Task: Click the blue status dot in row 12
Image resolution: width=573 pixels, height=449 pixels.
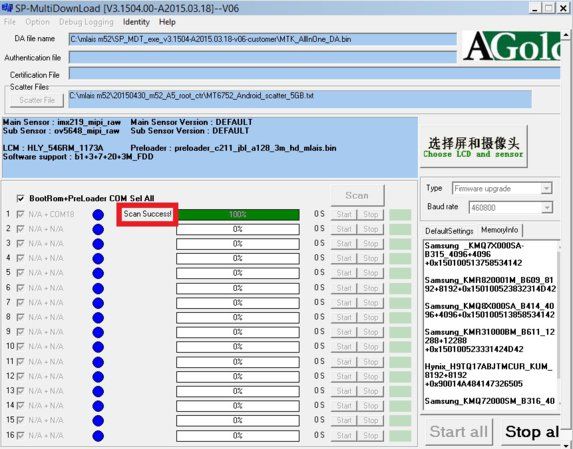Action: [x=98, y=377]
